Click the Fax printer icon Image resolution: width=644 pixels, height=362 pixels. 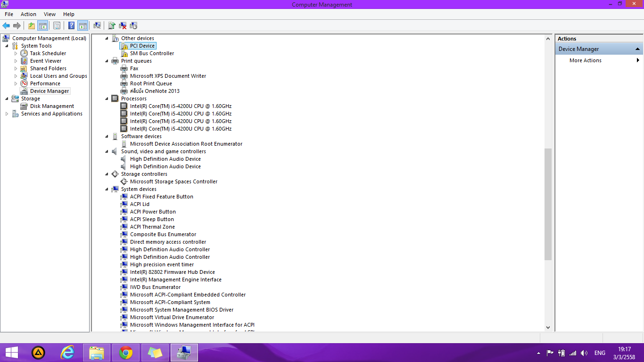pyautogui.click(x=124, y=68)
